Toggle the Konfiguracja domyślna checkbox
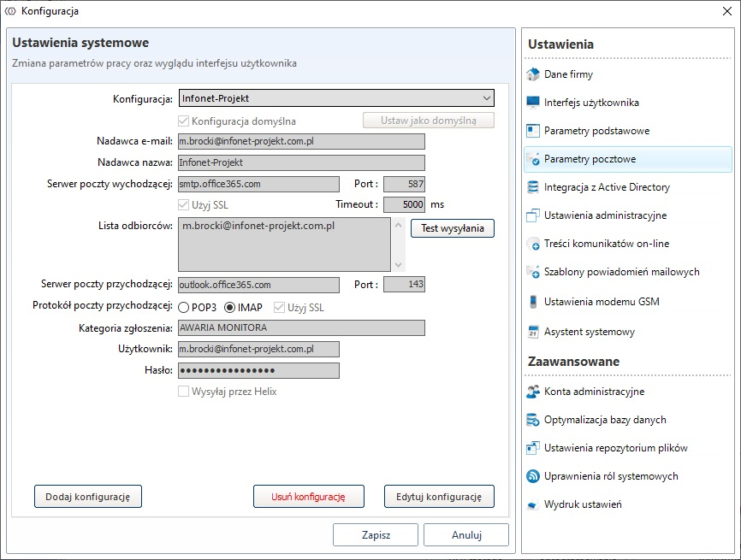Viewport: 741px width, 560px height. pyautogui.click(x=183, y=121)
